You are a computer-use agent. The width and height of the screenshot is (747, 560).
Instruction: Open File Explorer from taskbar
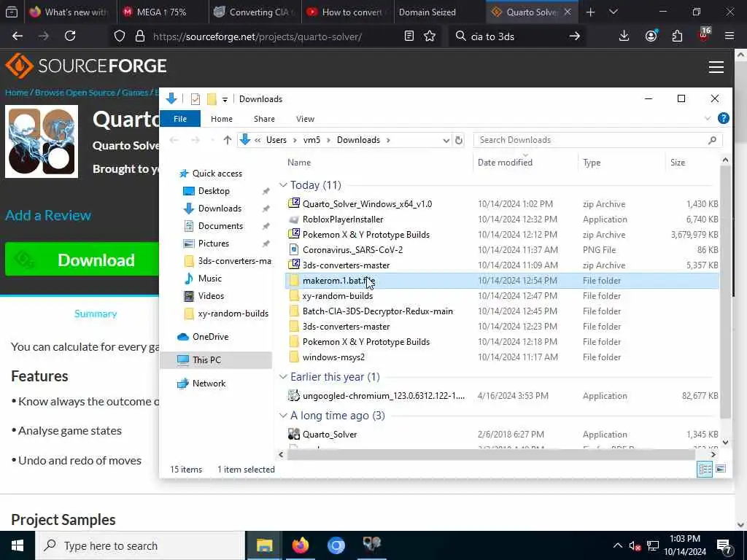click(264, 545)
